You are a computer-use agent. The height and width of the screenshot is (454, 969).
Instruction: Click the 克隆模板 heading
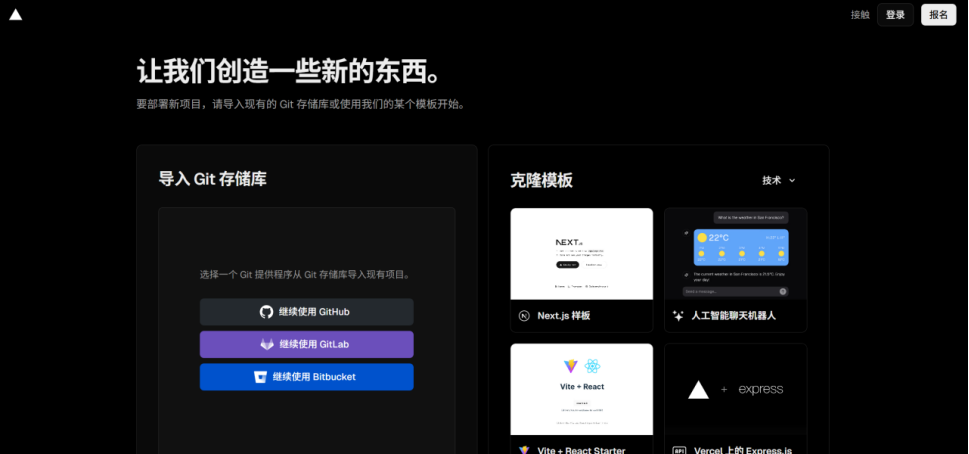(x=541, y=180)
